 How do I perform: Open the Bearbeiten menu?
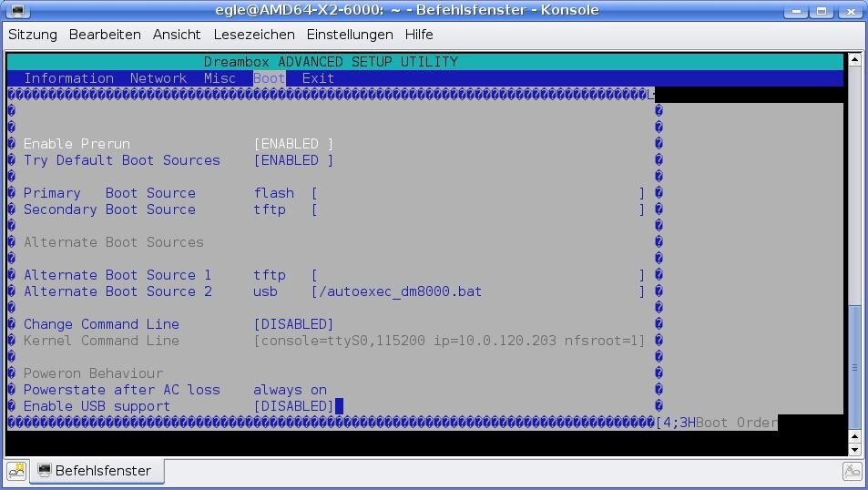coord(105,35)
